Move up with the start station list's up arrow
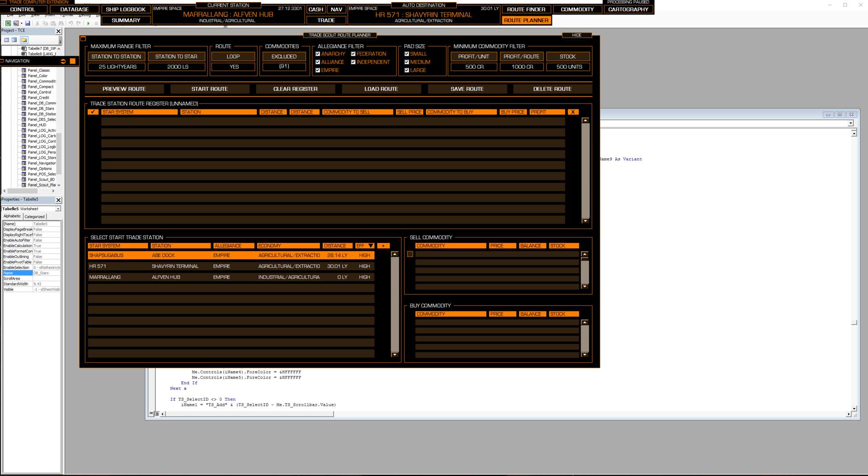The height and width of the screenshot is (476, 868). point(395,254)
